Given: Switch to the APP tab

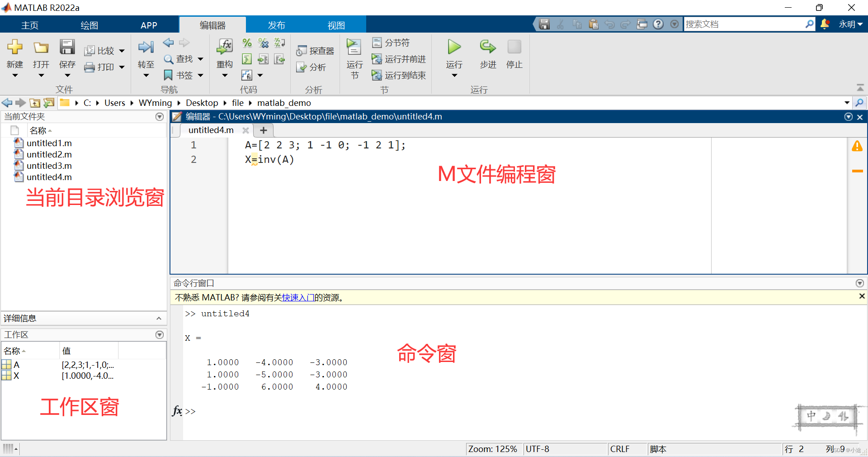Looking at the screenshot, I should click(x=149, y=25).
